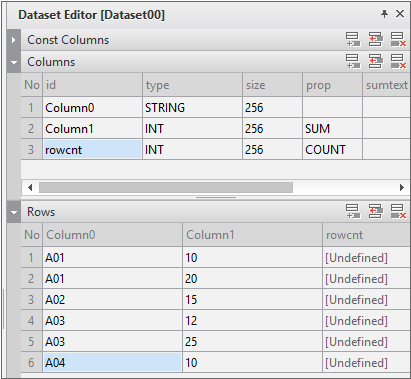
Task: Click the delete icon in Const Columns
Action: coord(398,40)
